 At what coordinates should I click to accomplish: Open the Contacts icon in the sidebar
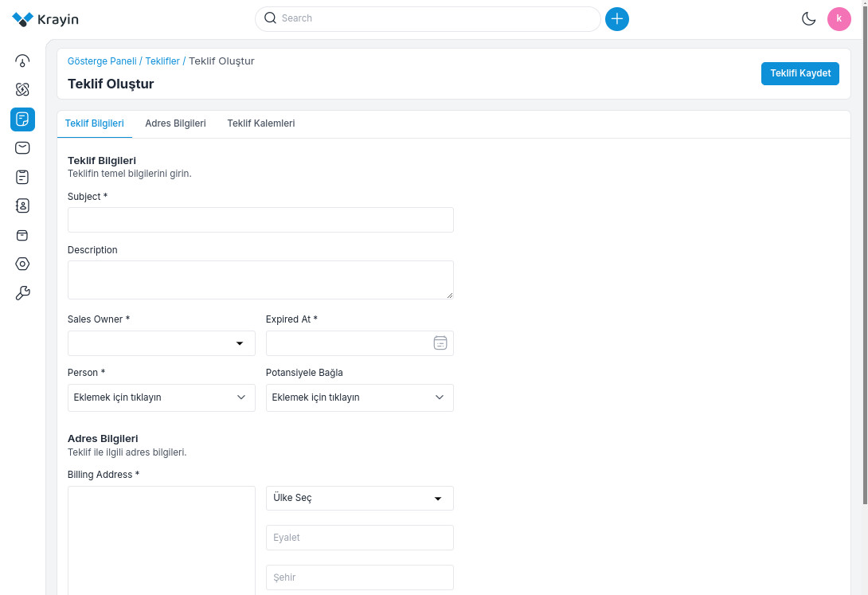point(22,206)
